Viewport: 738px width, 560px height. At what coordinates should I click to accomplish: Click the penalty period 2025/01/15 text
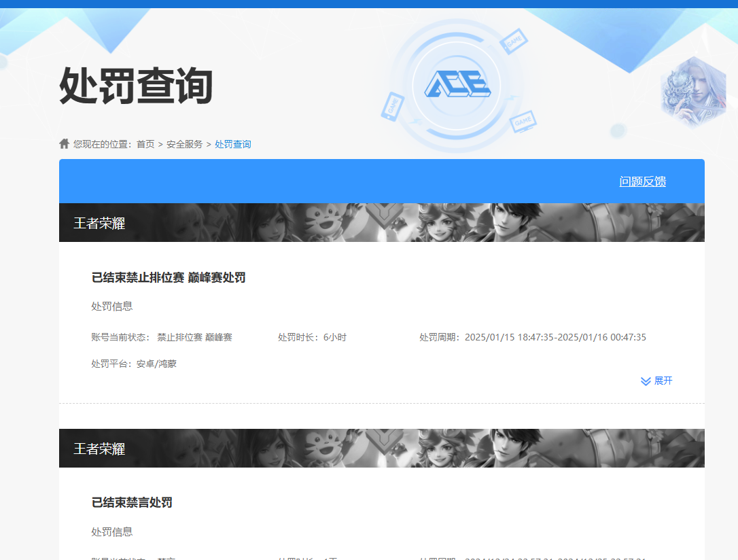point(533,337)
